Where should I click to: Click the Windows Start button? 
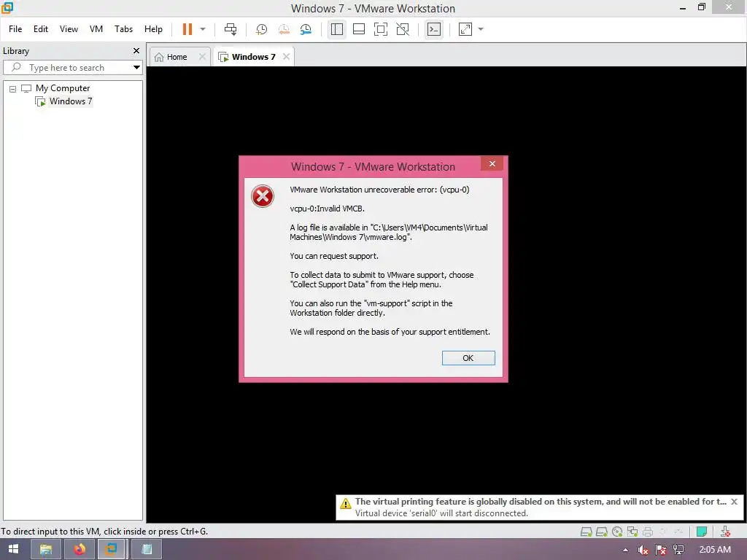13,549
